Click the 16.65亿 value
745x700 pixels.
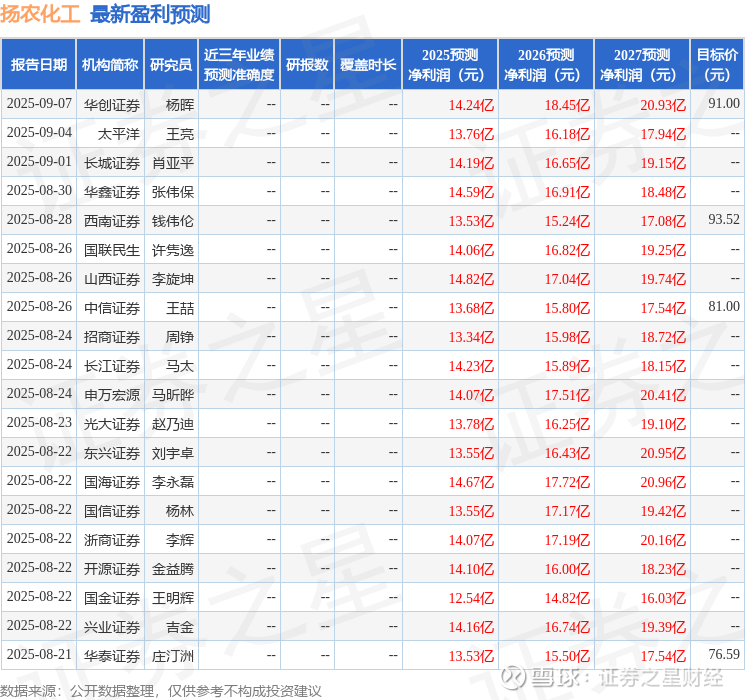(567, 163)
